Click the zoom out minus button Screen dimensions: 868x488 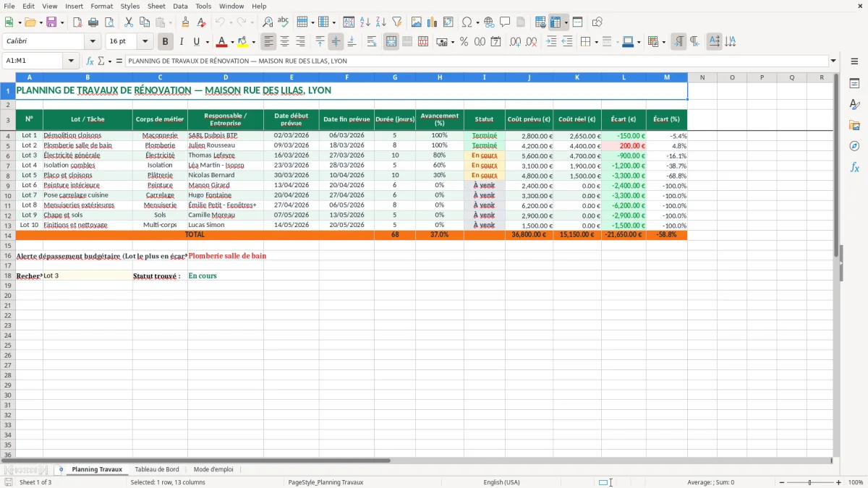781,482
